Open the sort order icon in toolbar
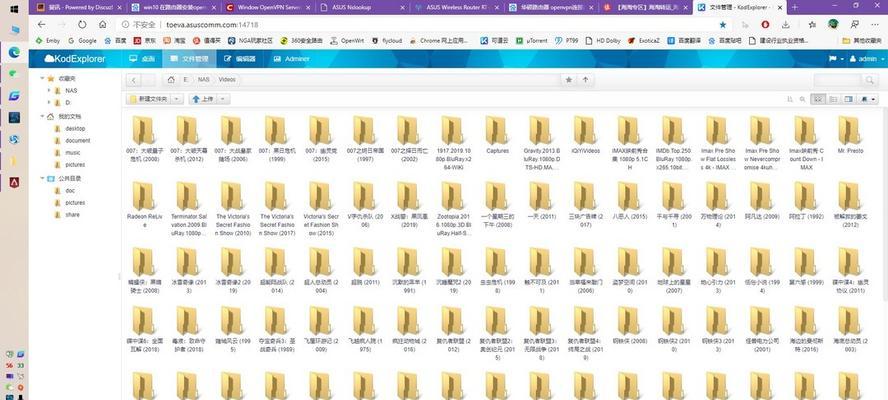 [x=790, y=99]
